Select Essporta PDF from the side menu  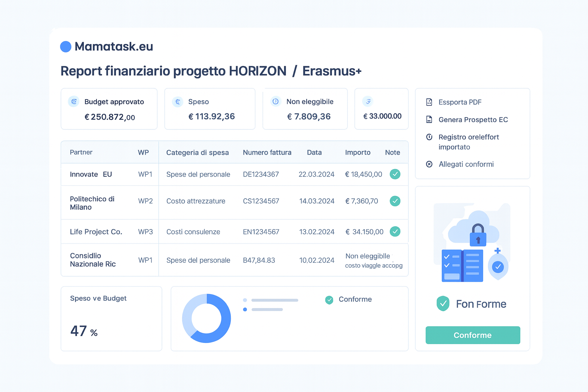pos(460,102)
